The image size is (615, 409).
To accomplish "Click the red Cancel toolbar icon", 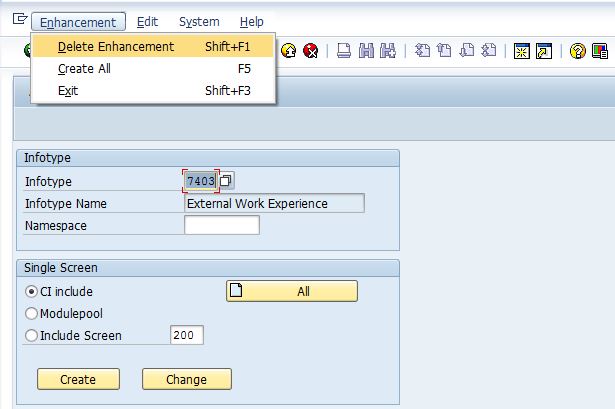I will 311,51.
